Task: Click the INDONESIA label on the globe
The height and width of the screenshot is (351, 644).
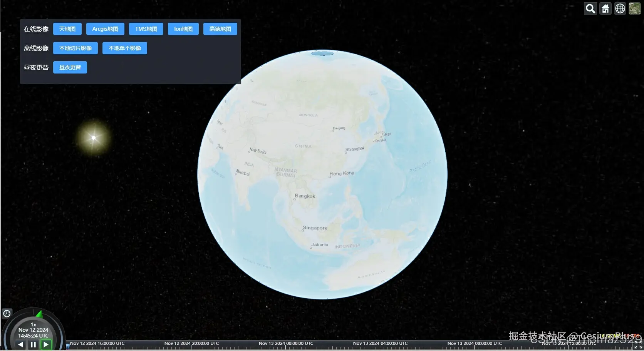Action: point(347,246)
